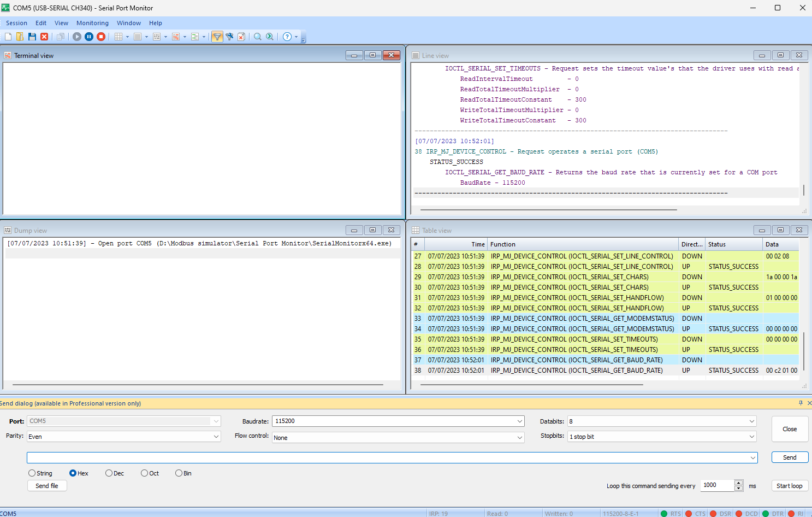Increase the loop interval with up stepper
Screen dimensions: 812x517
[x=739, y=483]
